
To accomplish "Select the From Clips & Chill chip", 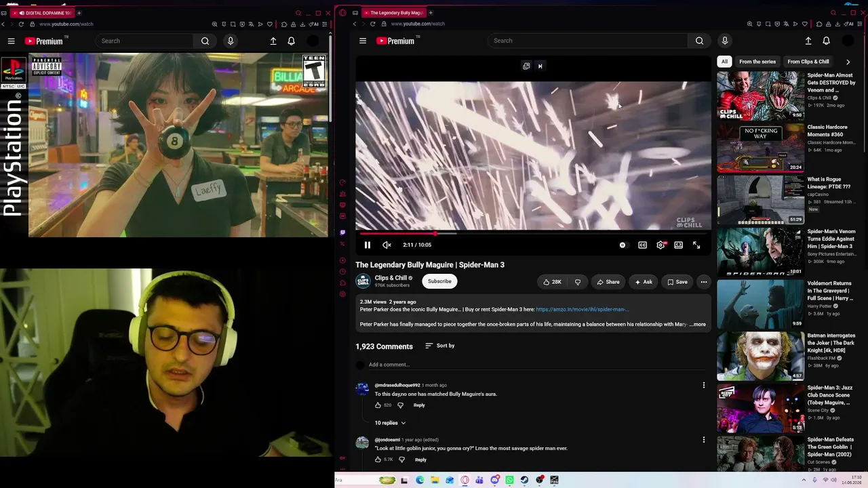I will tap(808, 62).
